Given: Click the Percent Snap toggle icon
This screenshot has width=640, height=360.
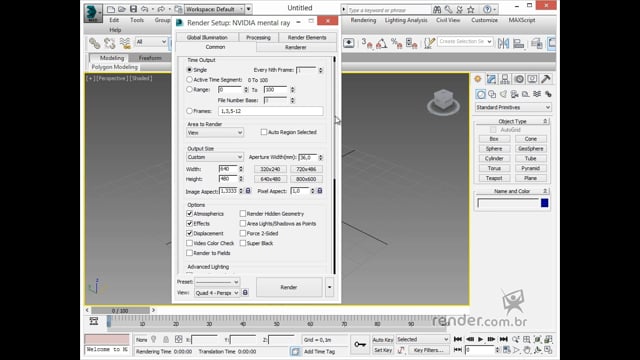Looking at the screenshot, I should [396, 43].
